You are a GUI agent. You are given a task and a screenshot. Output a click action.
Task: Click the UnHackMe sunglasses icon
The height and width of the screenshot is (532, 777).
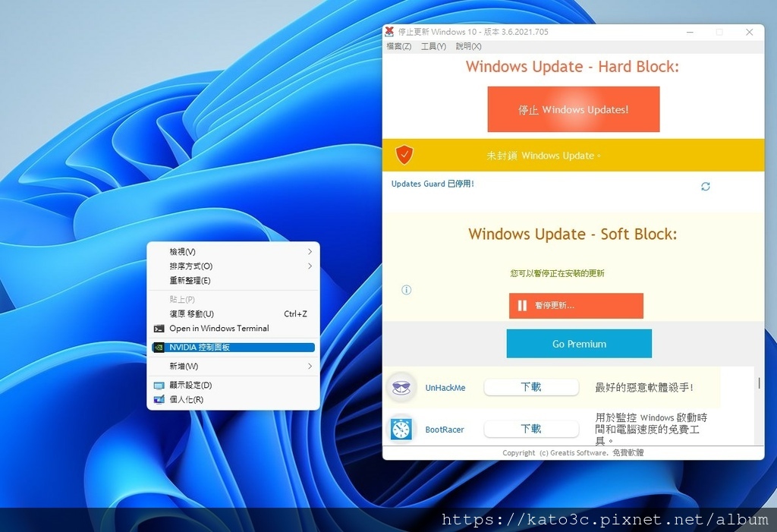(401, 387)
